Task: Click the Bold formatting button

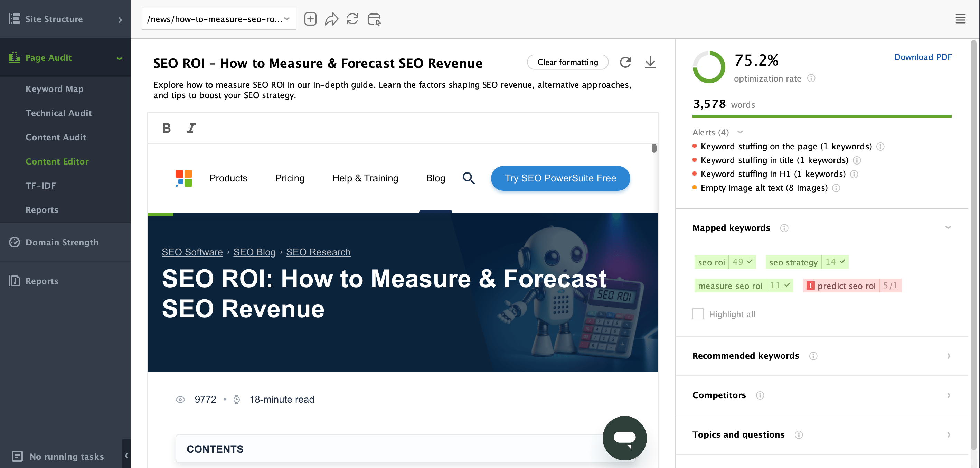Action: coord(167,128)
